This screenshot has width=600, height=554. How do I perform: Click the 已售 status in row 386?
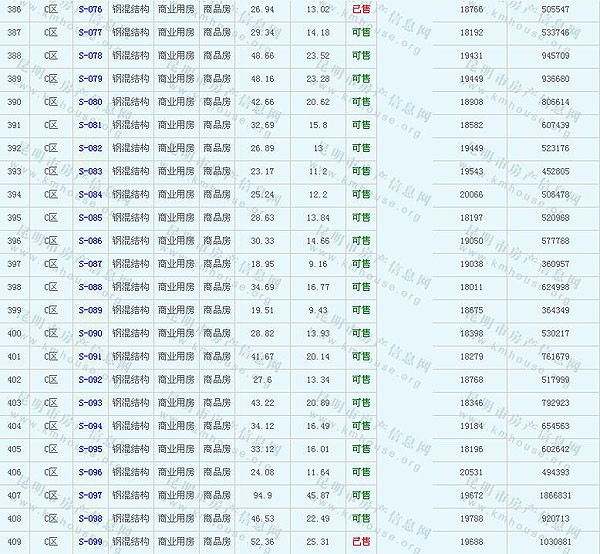(361, 9)
